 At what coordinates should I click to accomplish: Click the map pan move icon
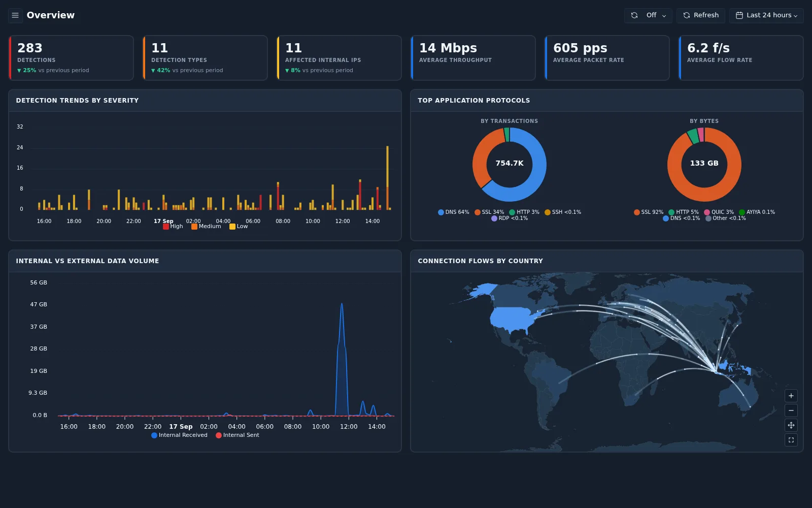click(x=791, y=425)
